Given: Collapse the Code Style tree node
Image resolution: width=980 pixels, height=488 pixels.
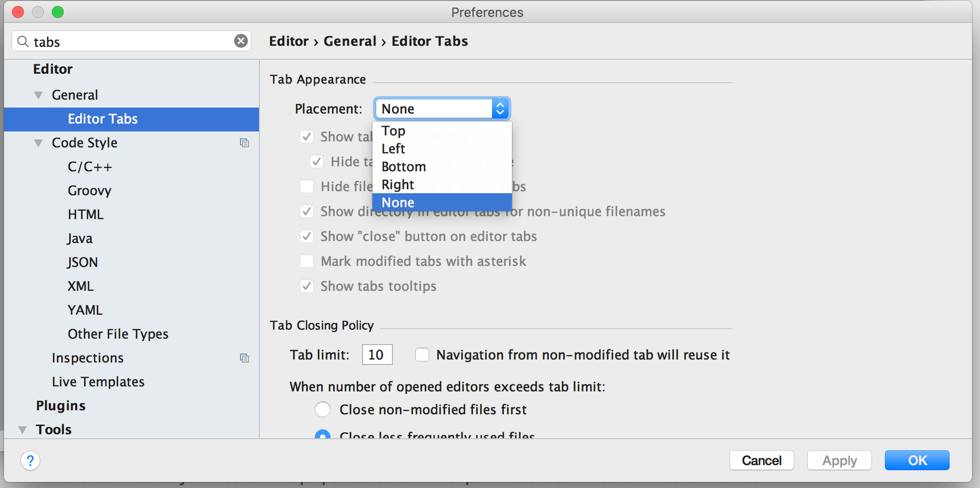Looking at the screenshot, I should click(x=38, y=143).
